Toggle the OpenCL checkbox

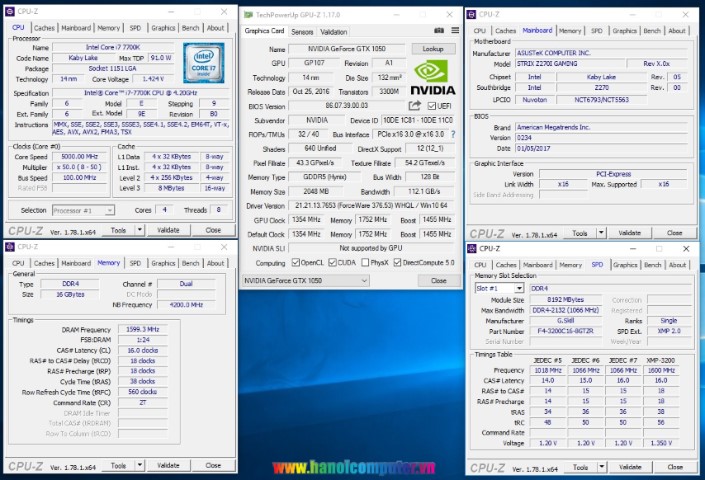[295, 262]
